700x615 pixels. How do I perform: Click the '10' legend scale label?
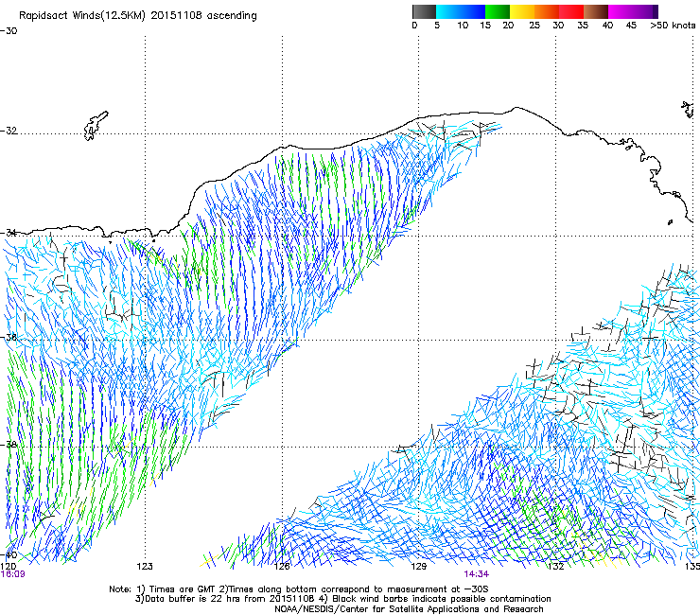click(x=463, y=26)
